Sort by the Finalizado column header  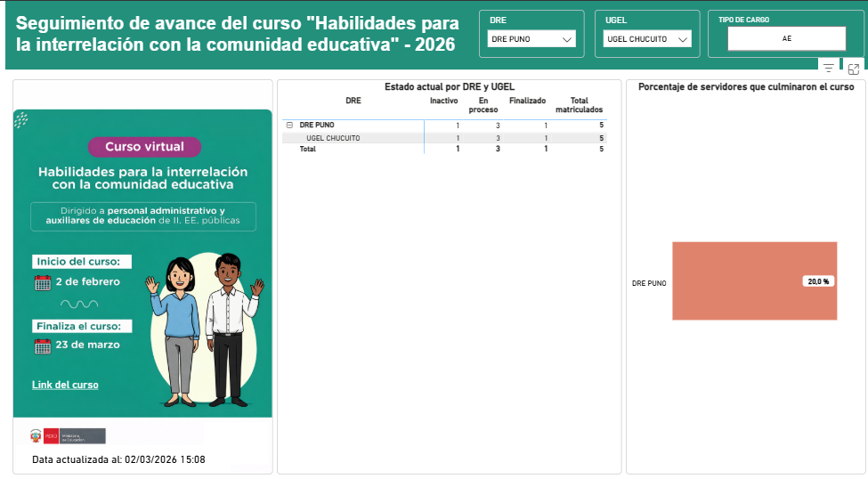click(527, 101)
